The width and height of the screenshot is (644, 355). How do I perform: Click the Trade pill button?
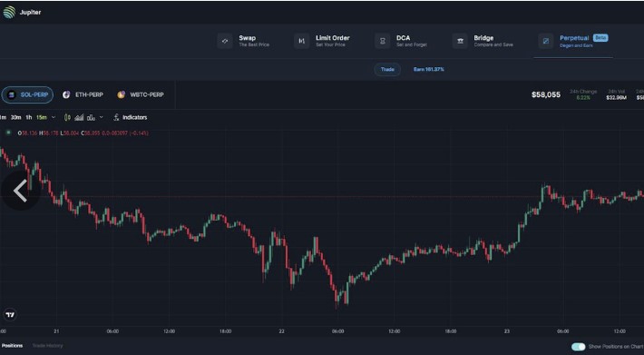(x=387, y=69)
